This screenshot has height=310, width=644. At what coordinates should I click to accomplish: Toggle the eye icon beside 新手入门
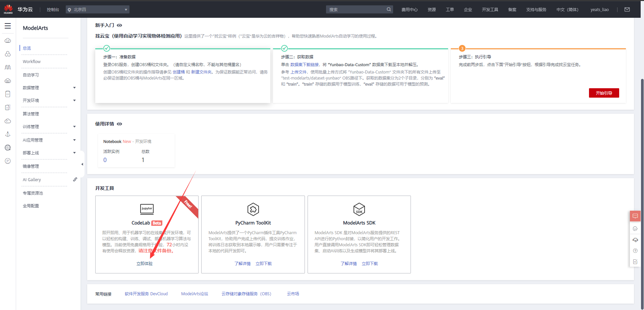(x=119, y=25)
